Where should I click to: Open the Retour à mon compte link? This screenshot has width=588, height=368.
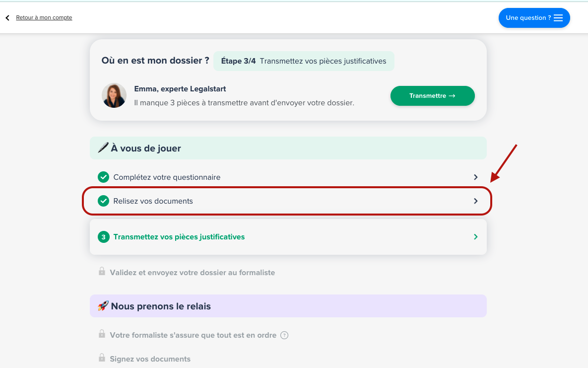point(44,18)
